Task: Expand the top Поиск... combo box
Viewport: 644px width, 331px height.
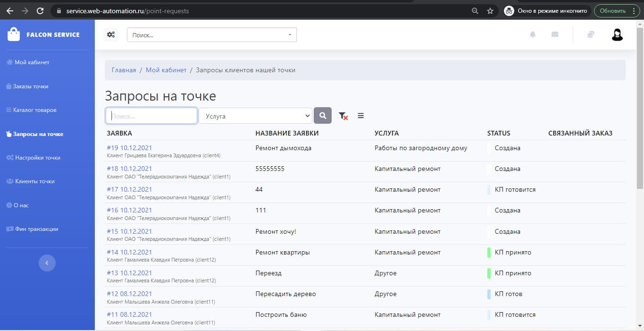Action: click(x=212, y=34)
